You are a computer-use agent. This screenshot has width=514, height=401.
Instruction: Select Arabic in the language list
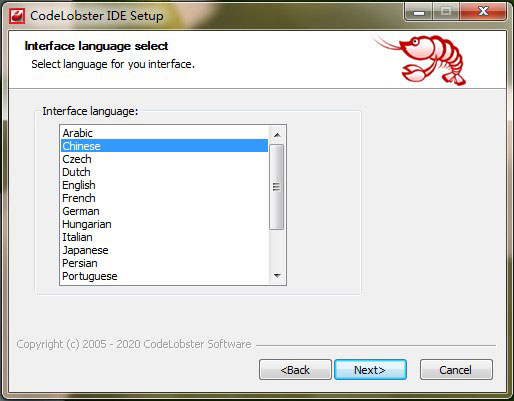click(x=164, y=133)
